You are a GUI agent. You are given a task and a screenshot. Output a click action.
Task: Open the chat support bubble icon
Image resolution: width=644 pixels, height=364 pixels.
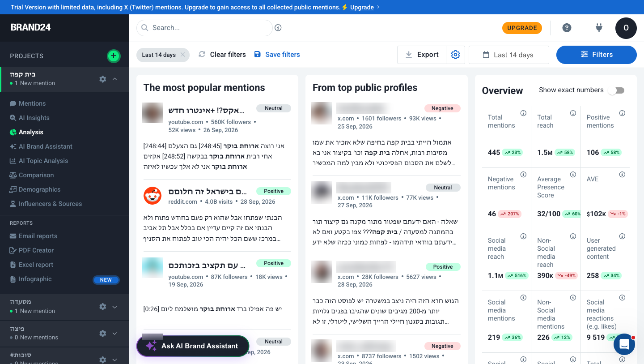tap(624, 344)
